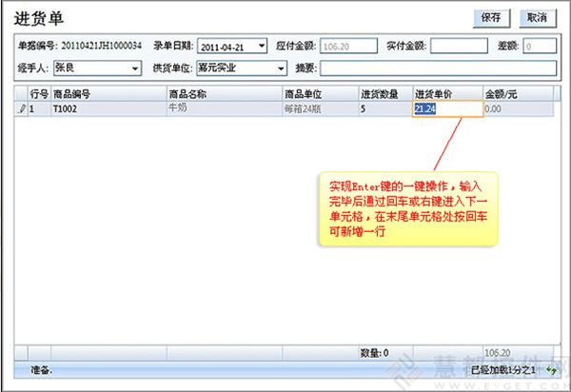Screen dimensions: 571x392
Task: Expand the 供货单位 supplier dropdown
Action: (281, 69)
